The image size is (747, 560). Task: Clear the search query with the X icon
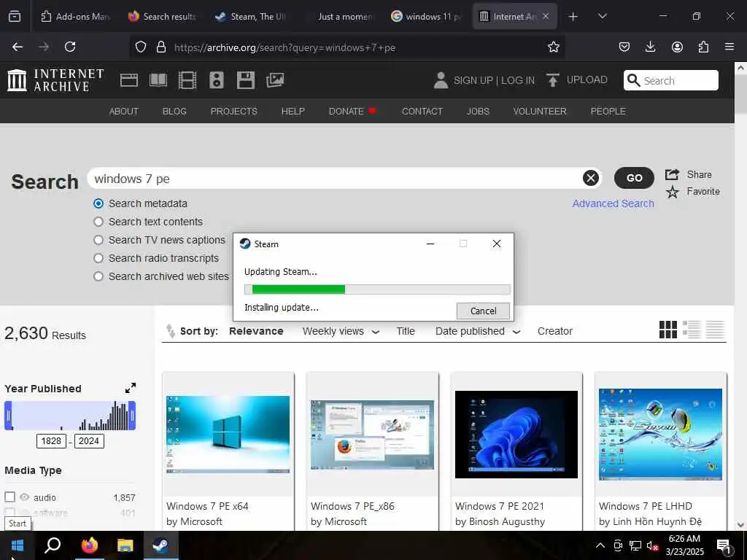591,178
